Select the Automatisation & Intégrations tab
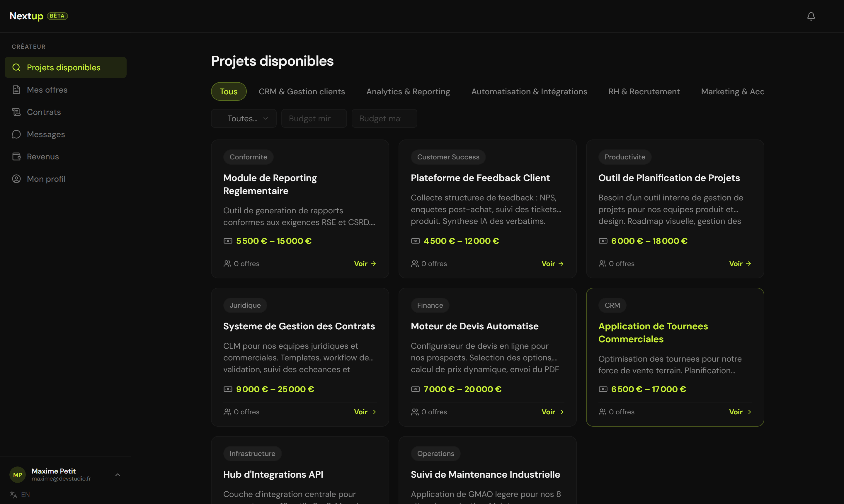Image resolution: width=844 pixels, height=504 pixels. click(x=529, y=91)
